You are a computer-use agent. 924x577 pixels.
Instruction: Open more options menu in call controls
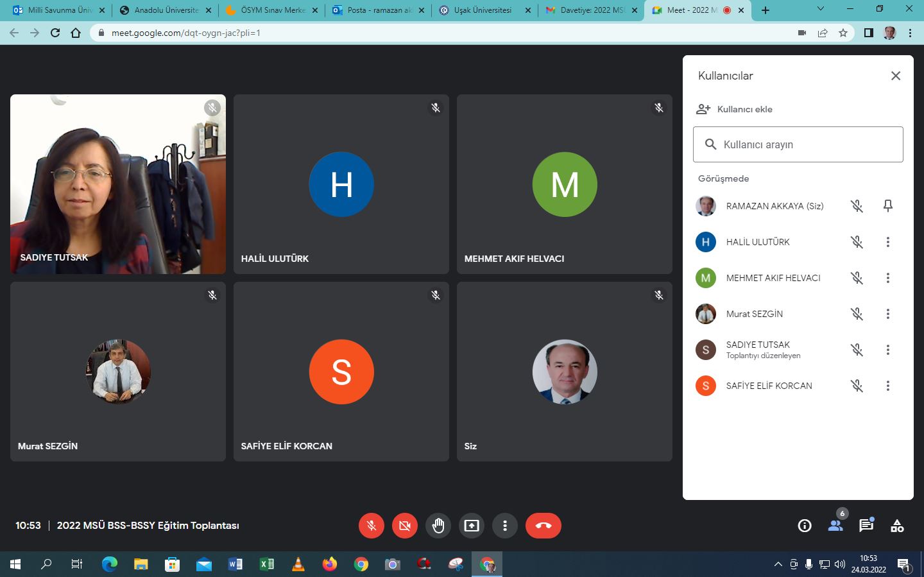[x=505, y=526]
